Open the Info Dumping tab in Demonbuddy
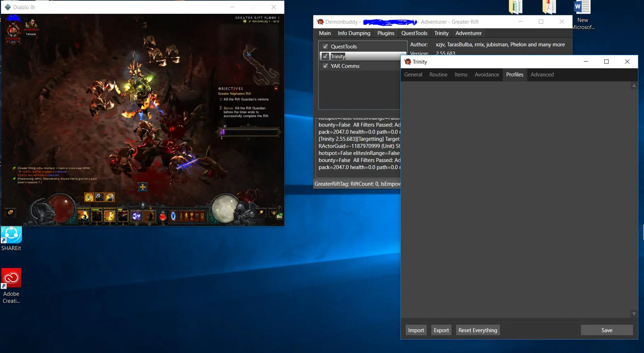This screenshot has width=644, height=353. click(x=354, y=33)
